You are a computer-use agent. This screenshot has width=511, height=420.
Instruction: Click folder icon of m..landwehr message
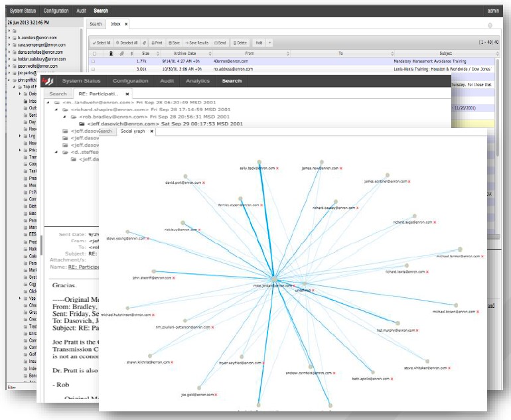[x=57, y=102]
